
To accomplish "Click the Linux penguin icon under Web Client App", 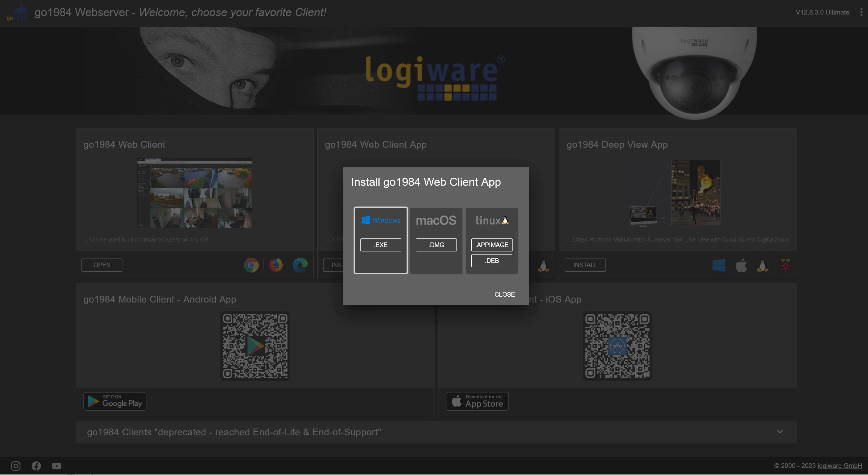I will point(543,265).
